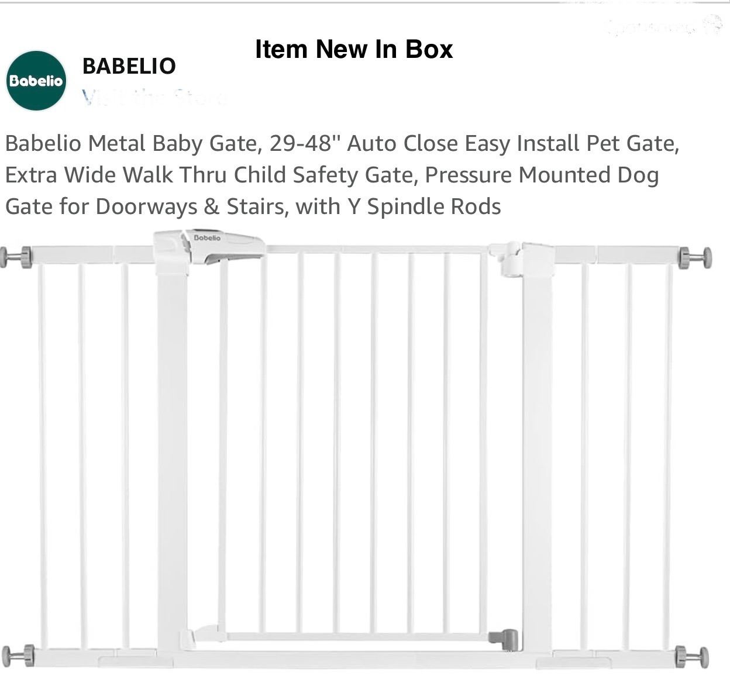
Task: Open the faded Visit the Store link
Action: pyautogui.click(x=153, y=97)
